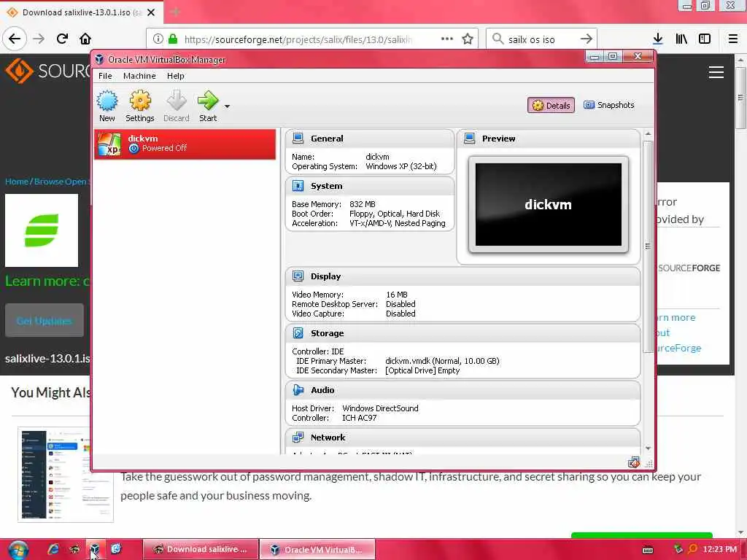Image resolution: width=747 pixels, height=560 pixels.
Task: Click the System section icon
Action: pos(298,186)
